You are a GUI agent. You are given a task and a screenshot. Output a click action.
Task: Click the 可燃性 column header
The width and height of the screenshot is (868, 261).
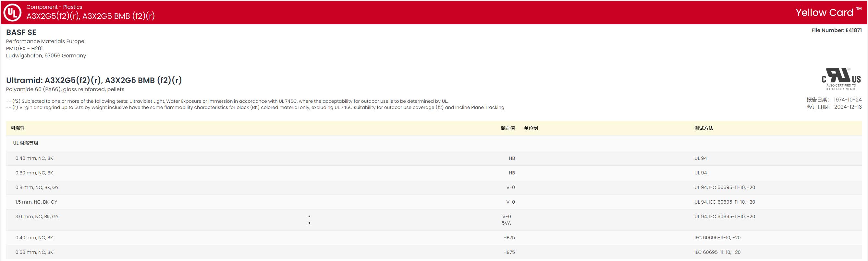tap(18, 128)
